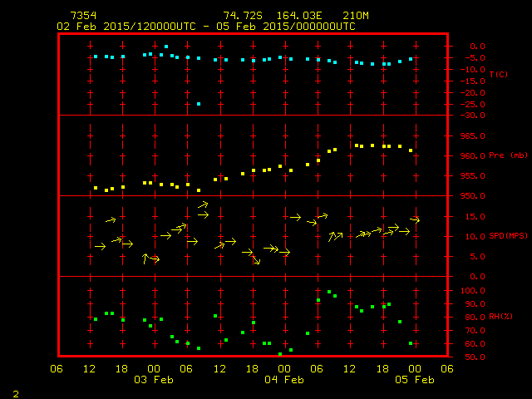Click the isolated cyan temperature outlier point
This screenshot has width=532, height=399.
[199, 104]
